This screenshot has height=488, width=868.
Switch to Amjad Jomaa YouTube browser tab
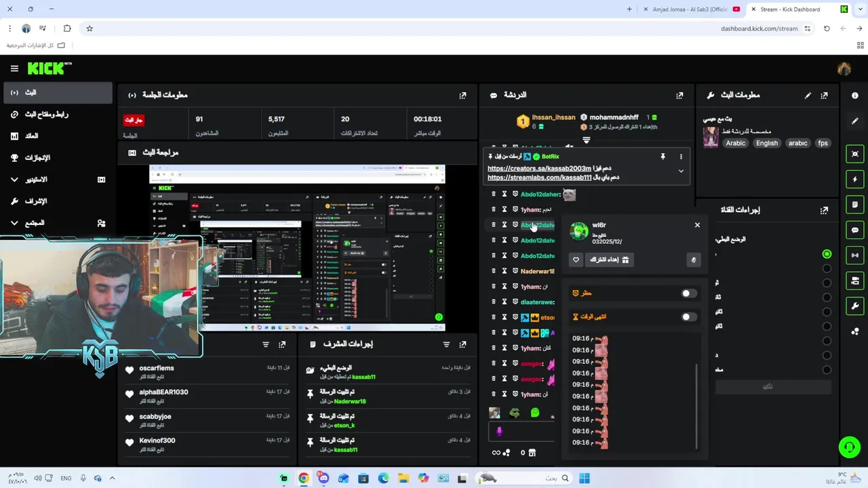coord(690,9)
